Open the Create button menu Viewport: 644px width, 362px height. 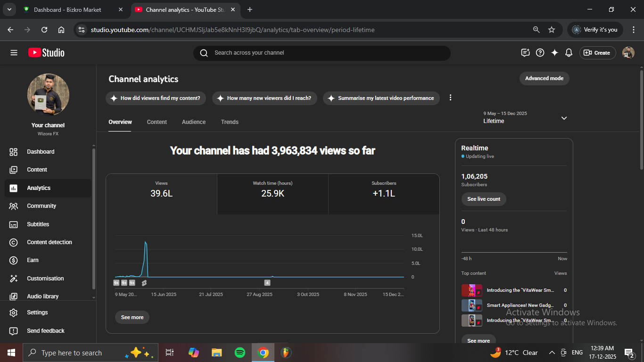(597, 53)
